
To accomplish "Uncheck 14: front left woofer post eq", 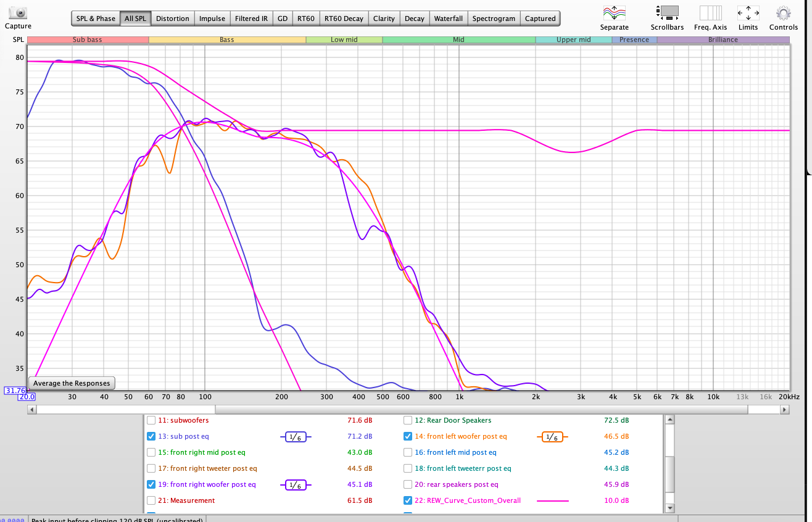I will (408, 437).
